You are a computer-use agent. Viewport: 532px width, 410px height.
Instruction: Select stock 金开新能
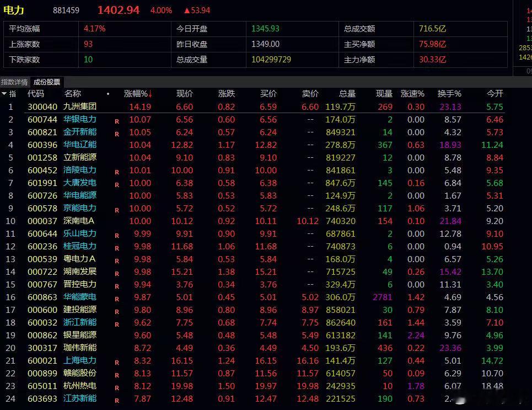[x=80, y=132]
